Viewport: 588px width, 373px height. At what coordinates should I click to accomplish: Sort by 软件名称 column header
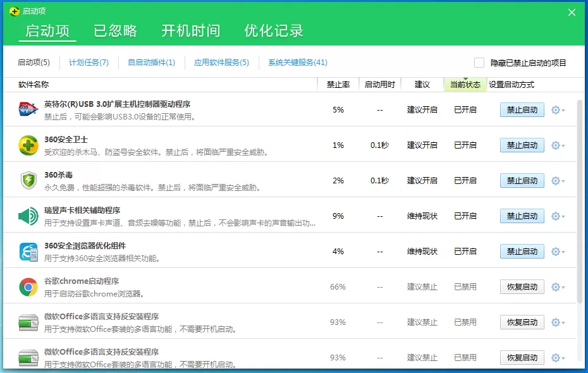(x=34, y=84)
